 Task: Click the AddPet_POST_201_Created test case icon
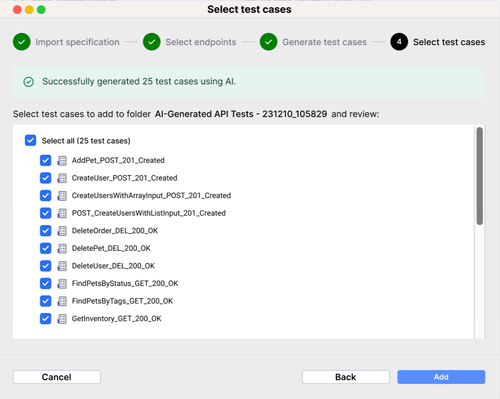click(x=62, y=160)
